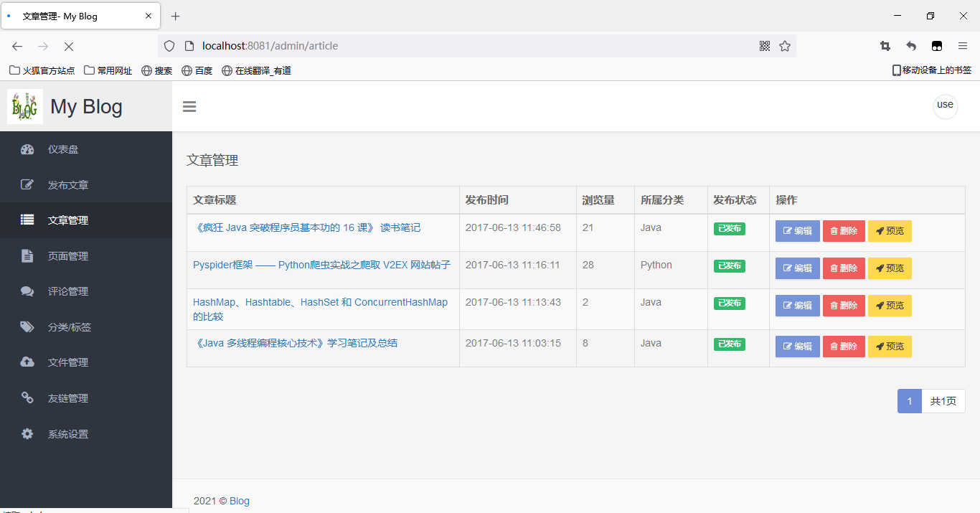This screenshot has height=513, width=980.
Task: Click the pencil edit icon beside 发布文章
Action: 27,185
